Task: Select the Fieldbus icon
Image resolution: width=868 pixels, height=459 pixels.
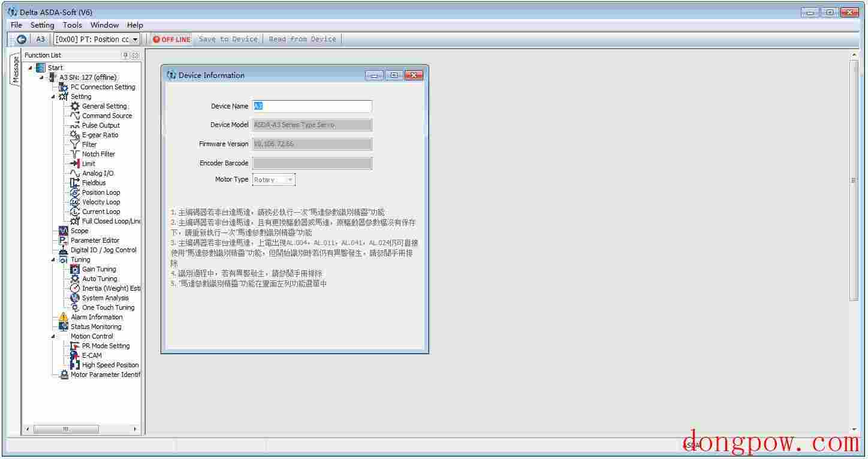Action: pos(75,183)
